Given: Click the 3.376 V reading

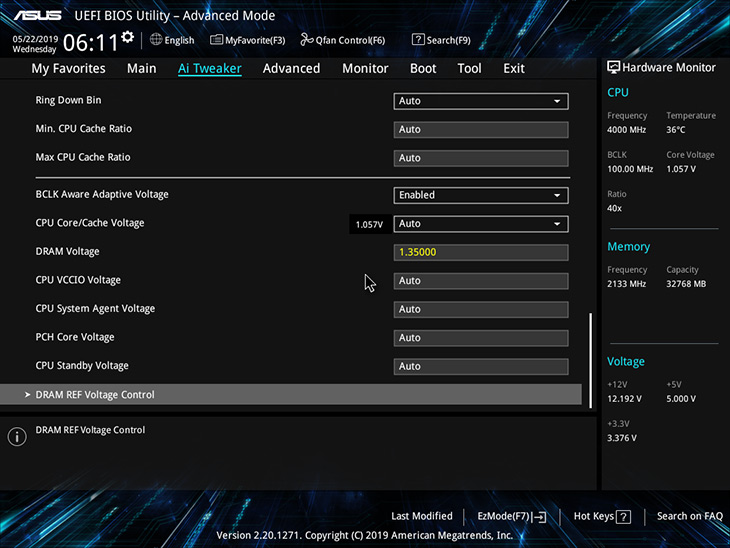Looking at the screenshot, I should point(622,438).
